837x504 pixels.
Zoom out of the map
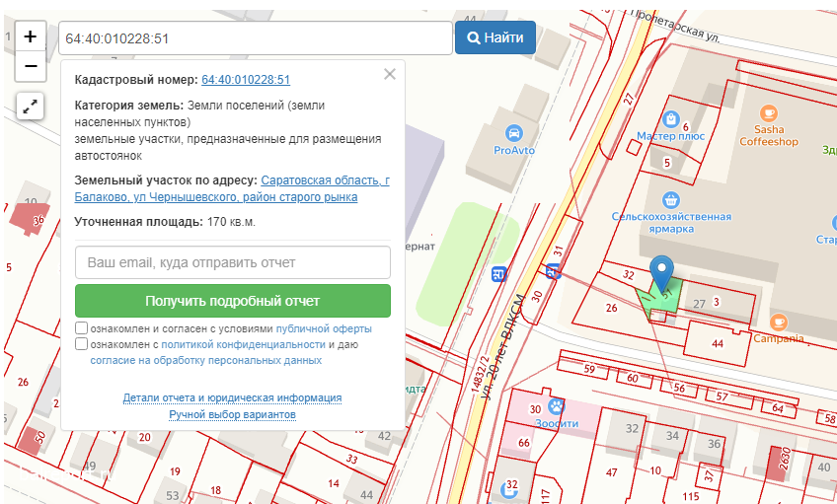30,66
